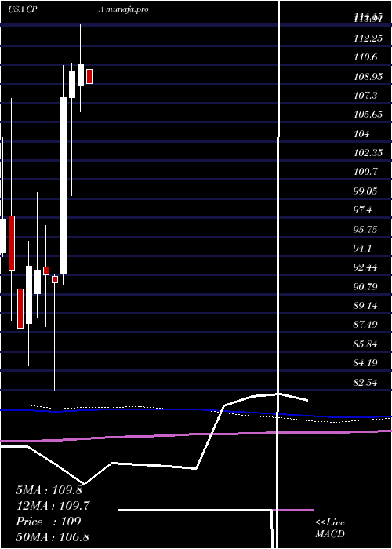
Task: Click the pink MACD signal segment
Action: pyautogui.click(x=293, y=510)
